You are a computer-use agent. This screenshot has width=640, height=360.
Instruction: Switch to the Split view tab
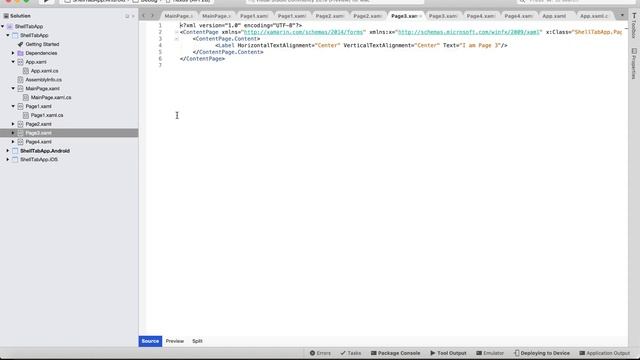197,341
